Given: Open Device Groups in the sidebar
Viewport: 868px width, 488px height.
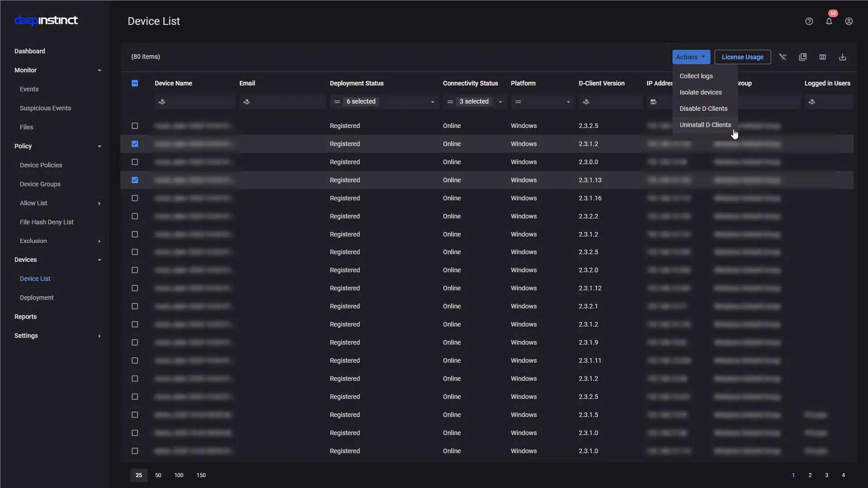Looking at the screenshot, I should coord(40,184).
